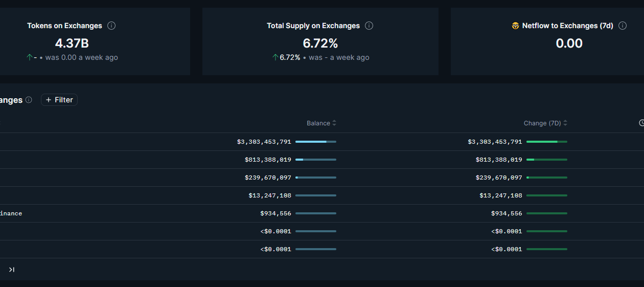
Task: Click the Netflow to Exchanges 0.00 value
Action: [x=569, y=43]
